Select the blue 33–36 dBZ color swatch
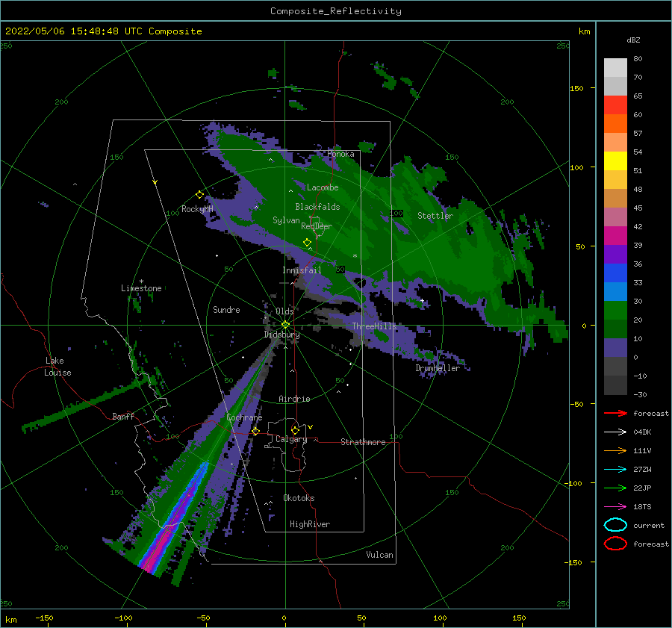The height and width of the screenshot is (628, 672). click(615, 273)
